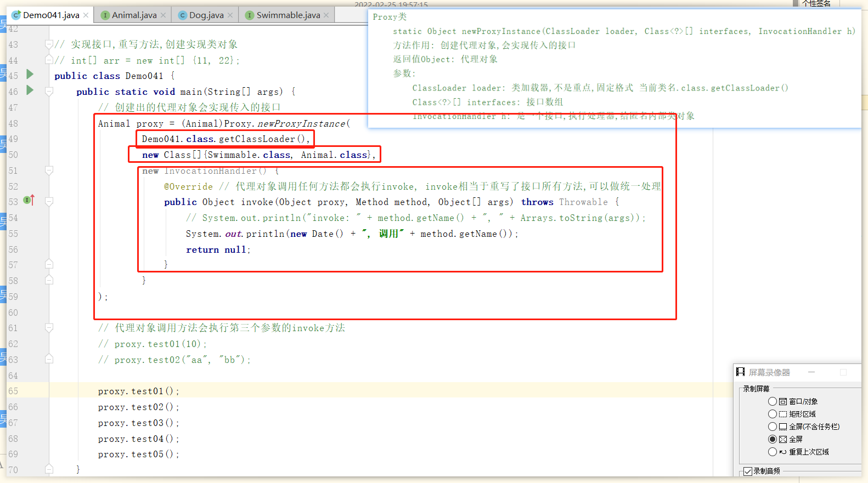Viewport: 868px width, 483px height.
Task: Run class Demo041 from line 45 gutter
Action: pyautogui.click(x=30, y=74)
